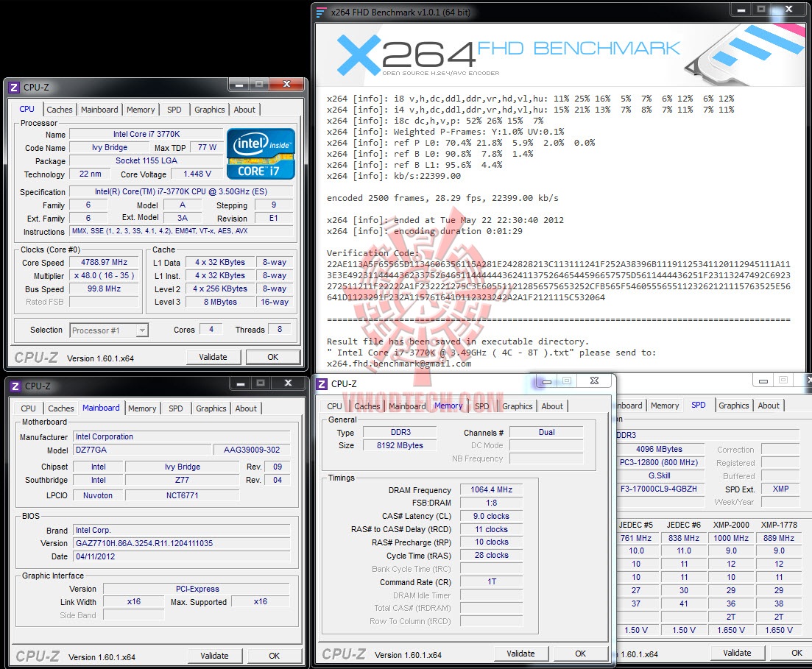Open About tab in the top CPU-Z window

[x=244, y=110]
